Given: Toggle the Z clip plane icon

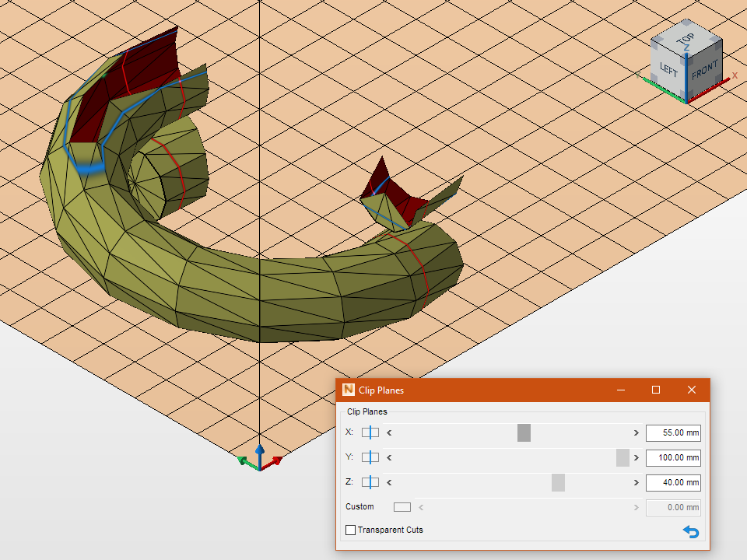Looking at the screenshot, I should click(370, 482).
